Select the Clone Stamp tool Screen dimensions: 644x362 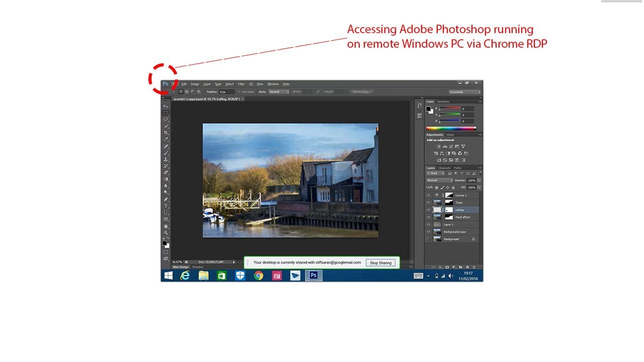[x=166, y=159]
